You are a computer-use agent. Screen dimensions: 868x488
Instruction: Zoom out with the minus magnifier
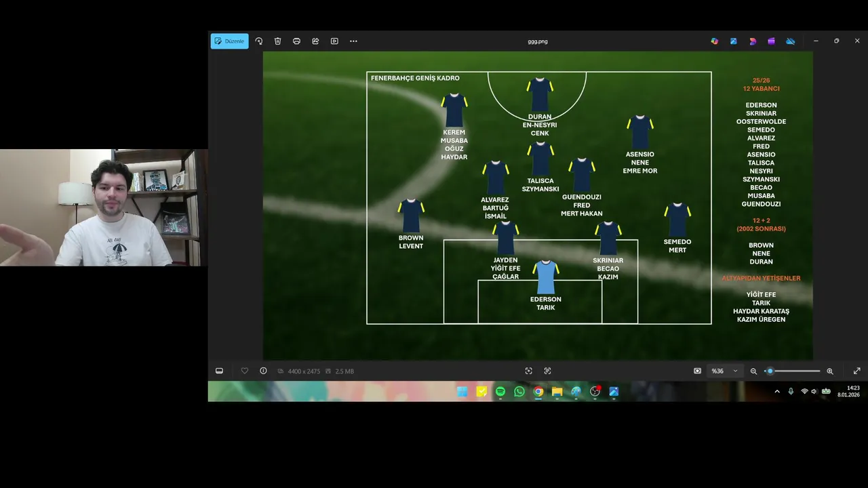tap(753, 371)
